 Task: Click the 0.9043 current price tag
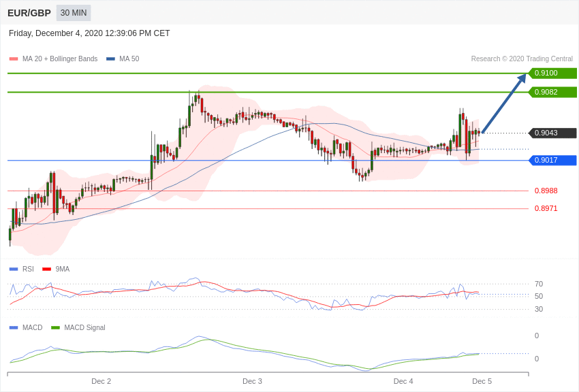552,133
